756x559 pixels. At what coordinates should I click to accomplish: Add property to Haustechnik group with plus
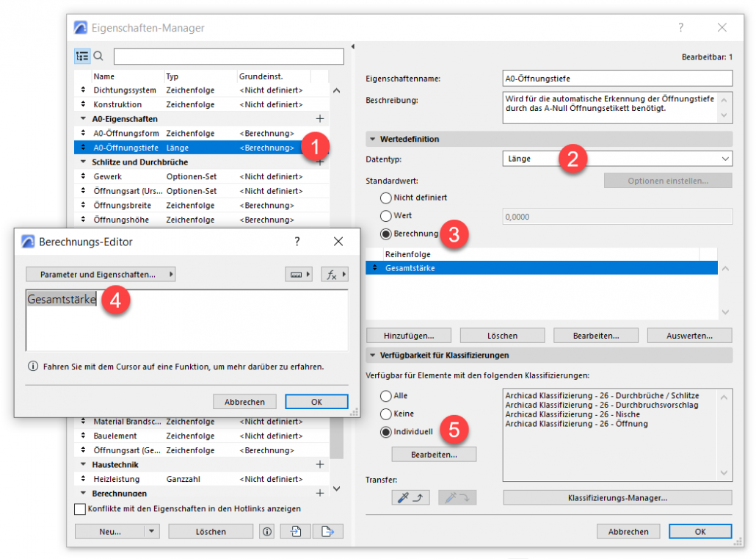click(x=319, y=464)
